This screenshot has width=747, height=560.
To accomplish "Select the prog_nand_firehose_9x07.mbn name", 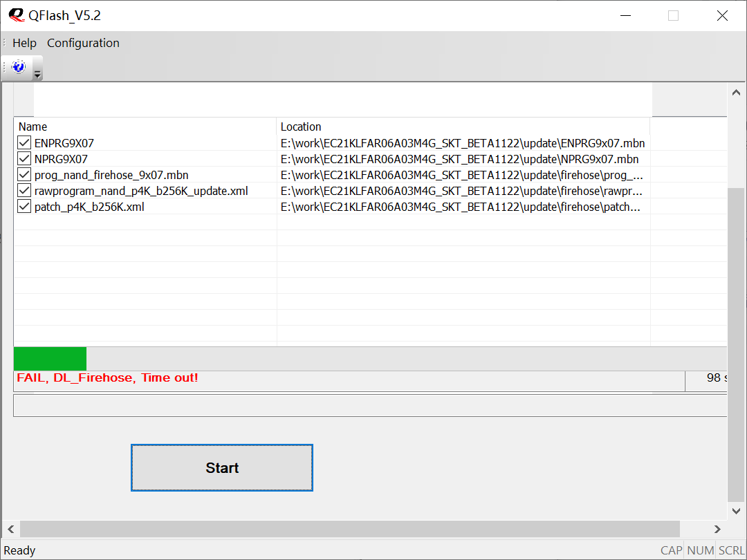I will tap(111, 175).
